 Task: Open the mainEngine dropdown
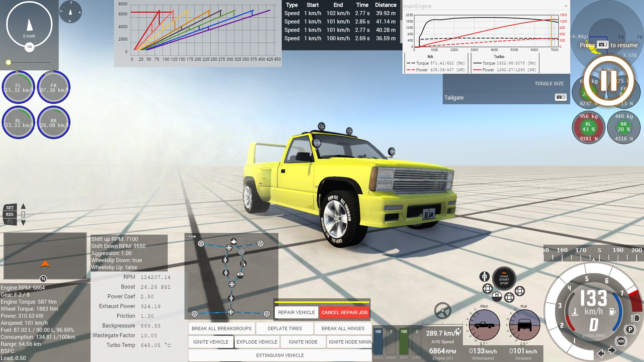point(566,6)
